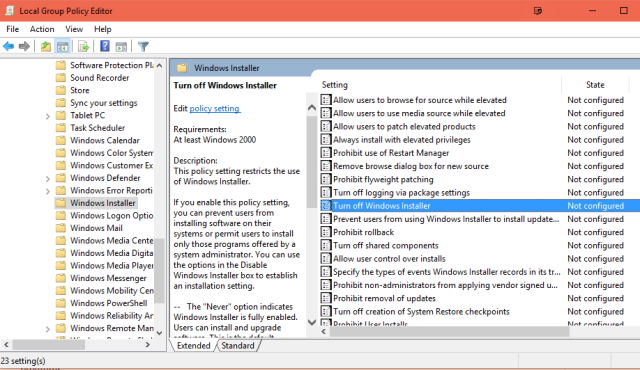The height and width of the screenshot is (370, 640).
Task: Switch to the Extended tab
Action: (193, 346)
